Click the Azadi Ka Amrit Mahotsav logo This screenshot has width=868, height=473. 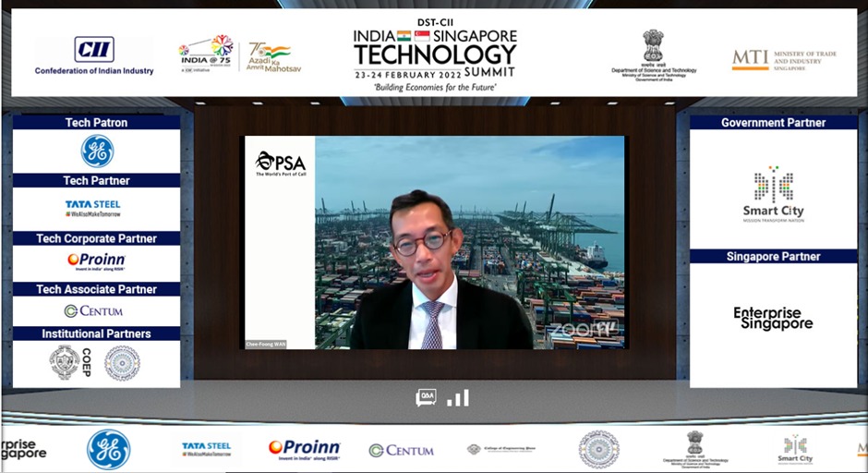[x=273, y=57]
